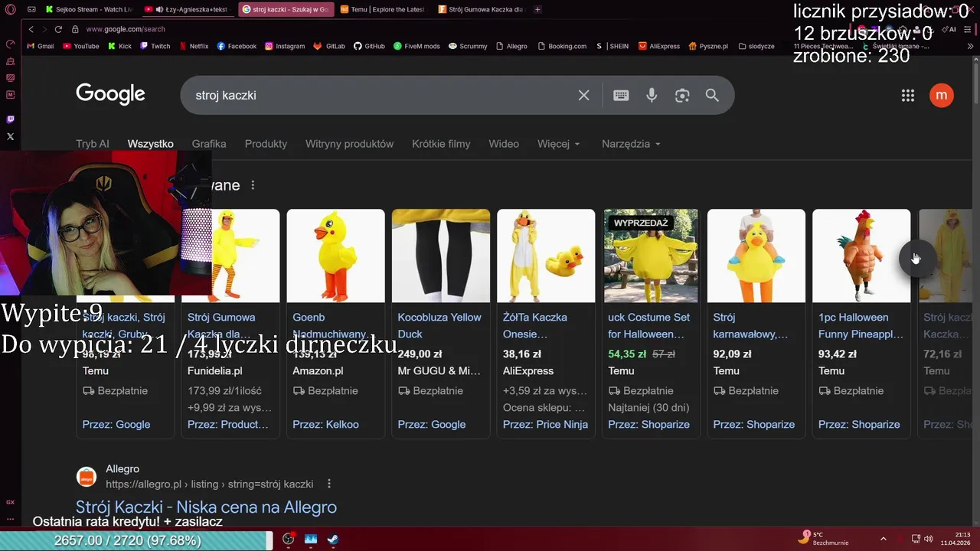
Task: Open the Google account avatar
Action: pyautogui.click(x=942, y=96)
